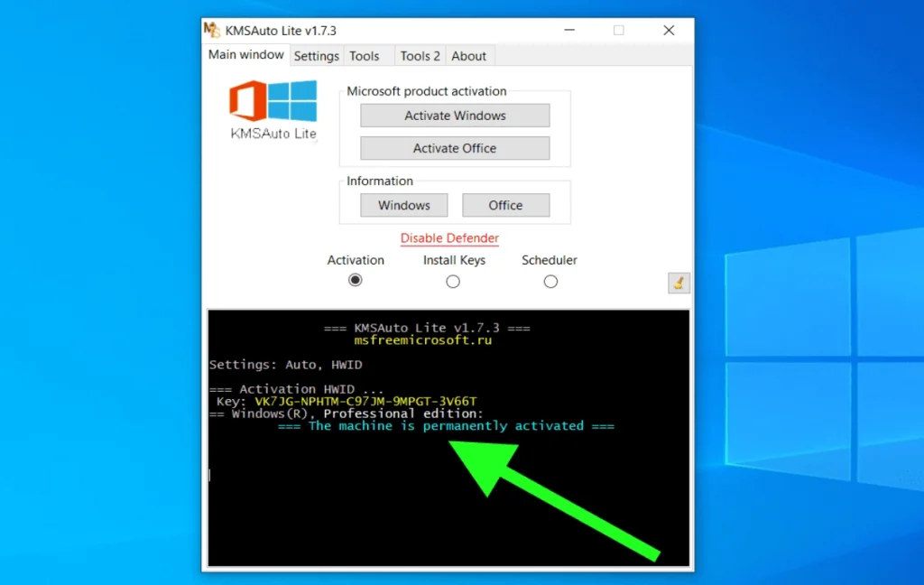Viewport: 924px width, 585px height.
Task: Switch to the Settings tab
Action: coord(316,55)
